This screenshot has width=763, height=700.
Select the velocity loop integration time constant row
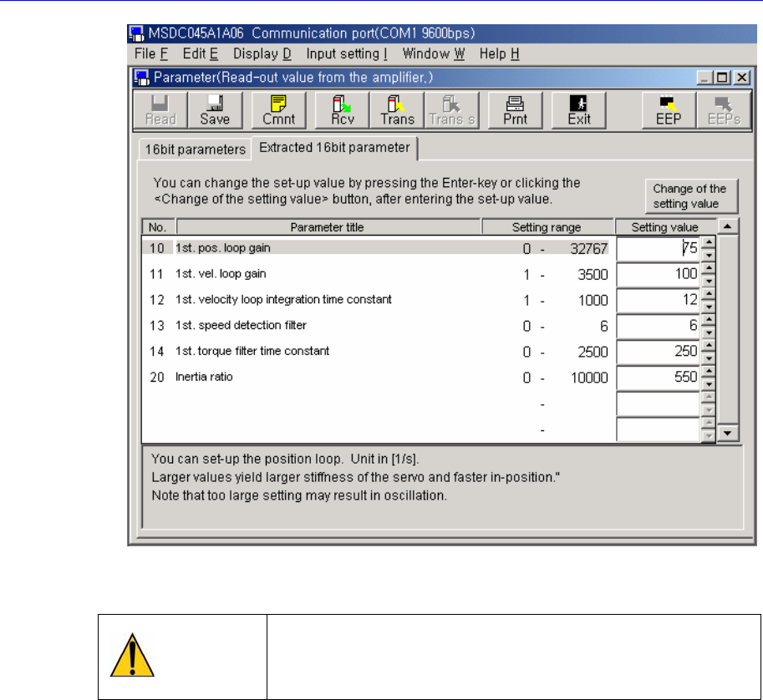coord(378,300)
